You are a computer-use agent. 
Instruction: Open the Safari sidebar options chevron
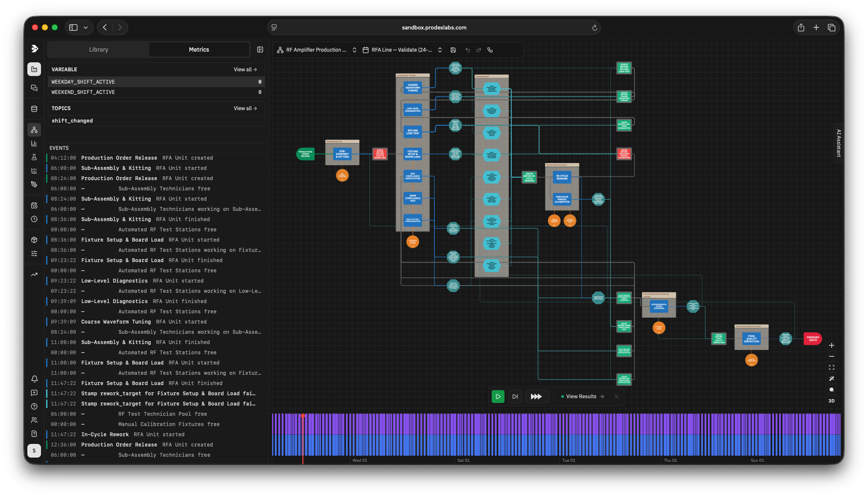(85, 27)
